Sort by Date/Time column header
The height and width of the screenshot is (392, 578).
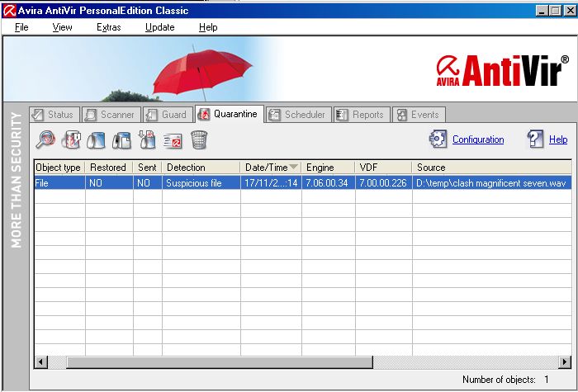[271, 168]
